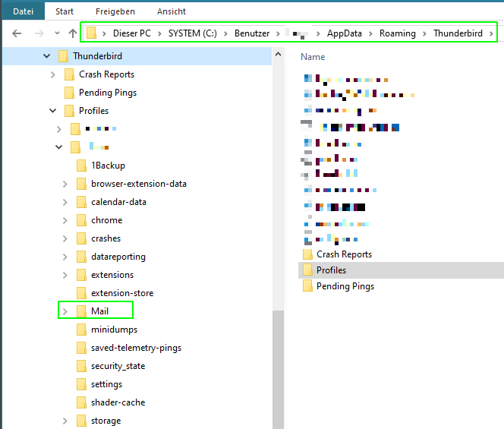Image resolution: width=504 pixels, height=429 pixels.
Task: Collapse the Thunderbird tree node
Action: tap(46, 56)
